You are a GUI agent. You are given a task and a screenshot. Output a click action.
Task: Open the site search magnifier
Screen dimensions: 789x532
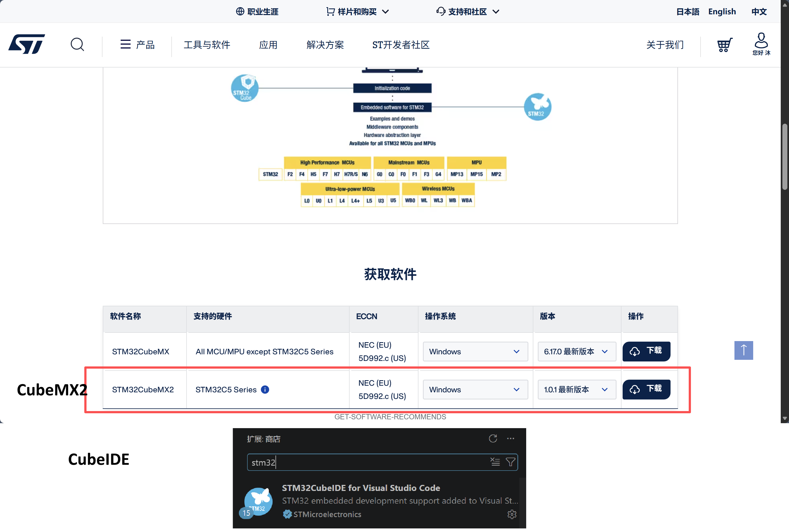(x=77, y=44)
